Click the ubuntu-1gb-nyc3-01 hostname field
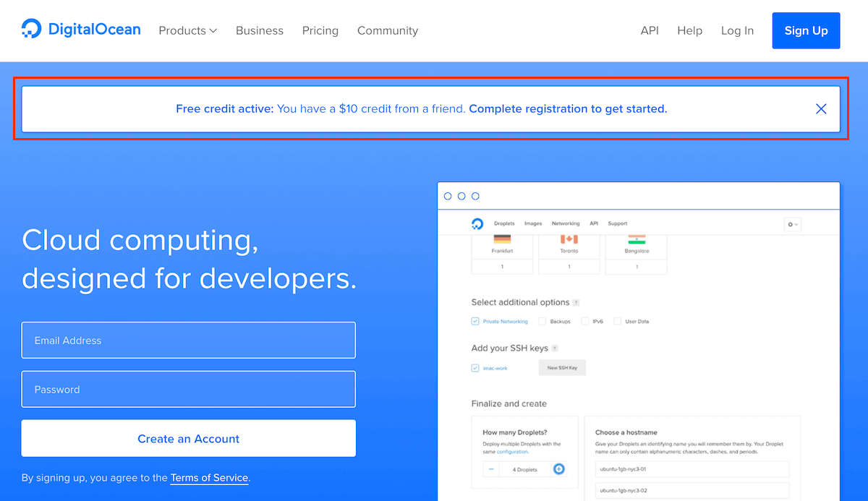 coord(692,469)
